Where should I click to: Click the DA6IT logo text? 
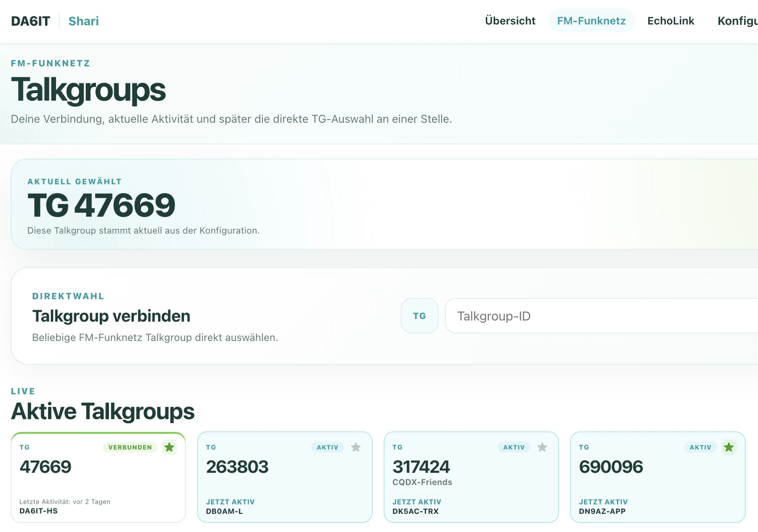(x=30, y=21)
